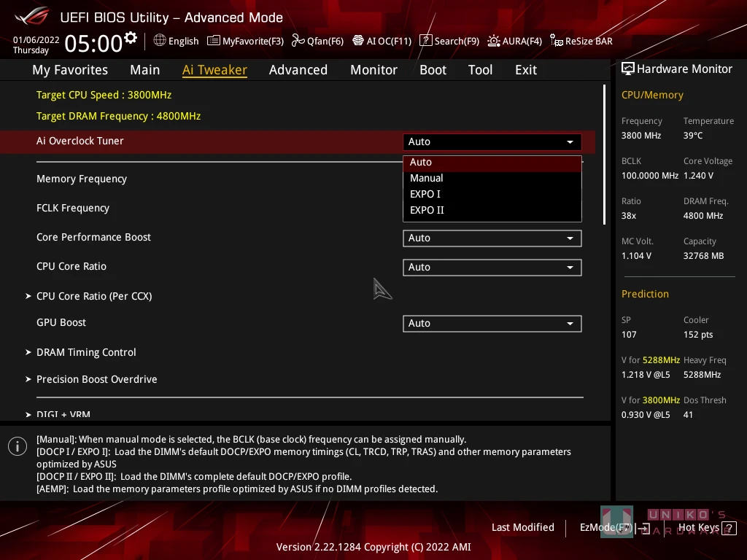Choose Manual in the tuner list
The height and width of the screenshot is (560, 747).
(x=492, y=178)
